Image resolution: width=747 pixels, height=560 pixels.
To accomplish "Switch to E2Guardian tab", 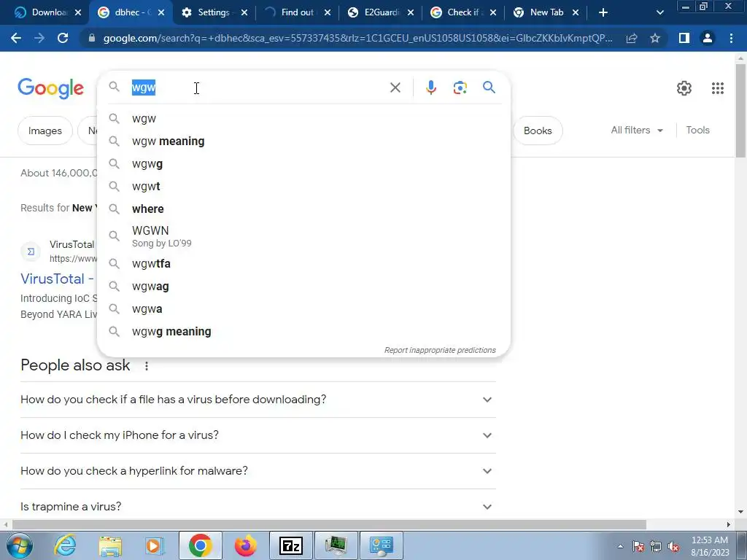I will pyautogui.click(x=381, y=12).
